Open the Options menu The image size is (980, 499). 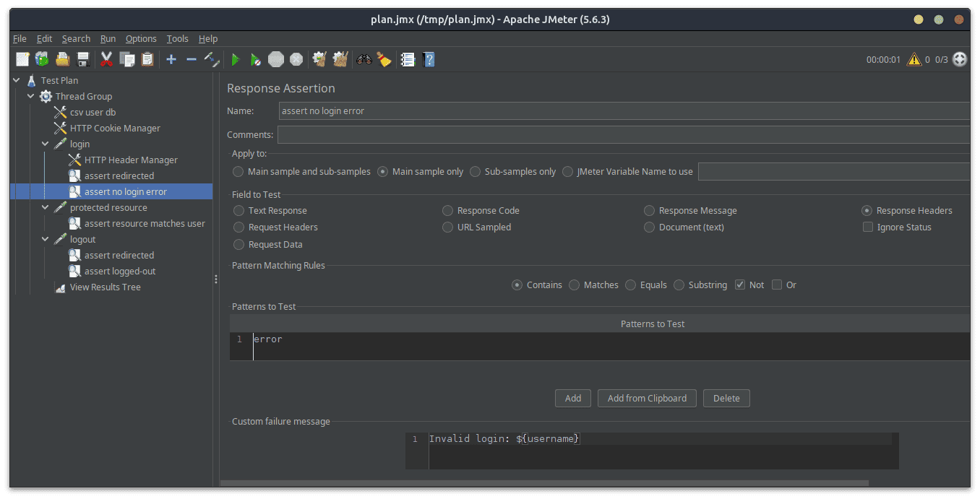[x=140, y=39]
